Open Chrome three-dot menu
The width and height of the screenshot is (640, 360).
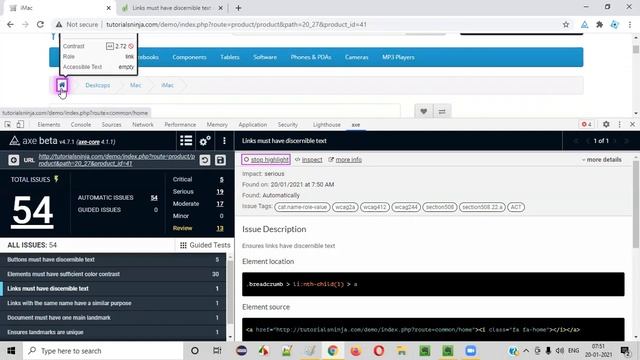tap(630, 24)
